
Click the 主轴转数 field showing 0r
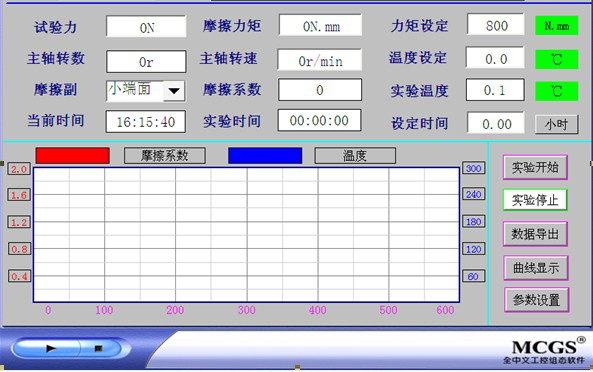[x=146, y=61]
